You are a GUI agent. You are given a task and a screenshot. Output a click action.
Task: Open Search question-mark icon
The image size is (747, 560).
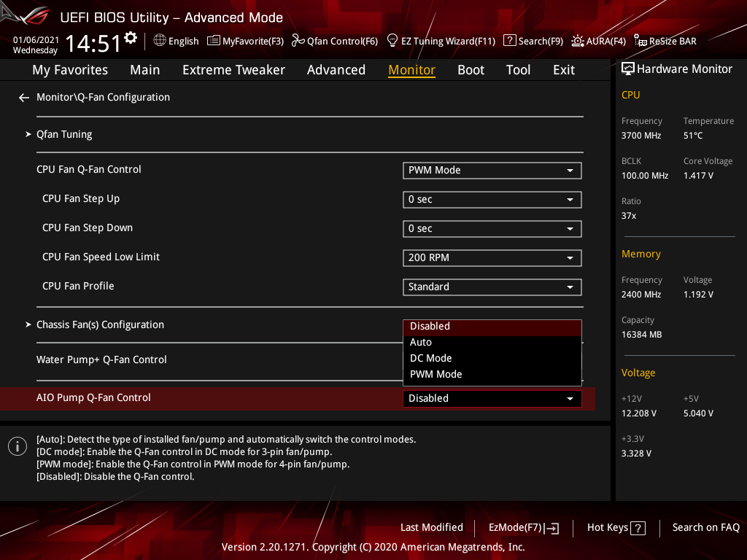click(x=509, y=41)
